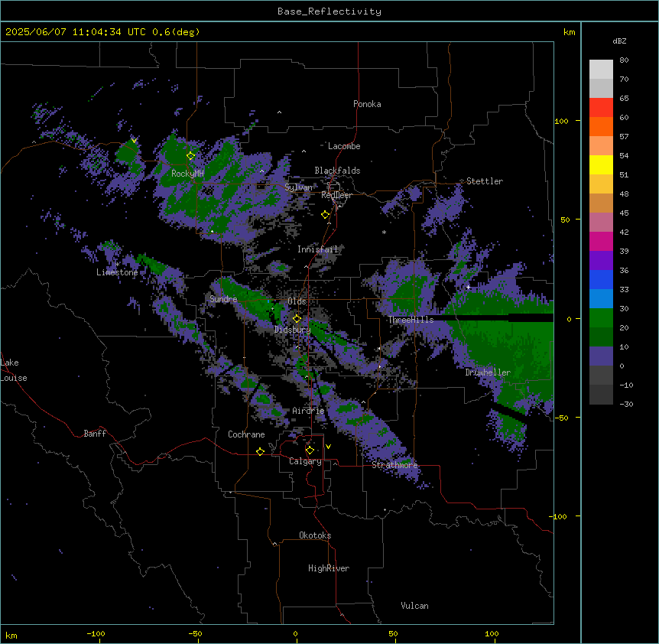Viewport: 659px width, 644px height.
Task: Click the yellow V marker east of Calgary
Action: [x=328, y=447]
